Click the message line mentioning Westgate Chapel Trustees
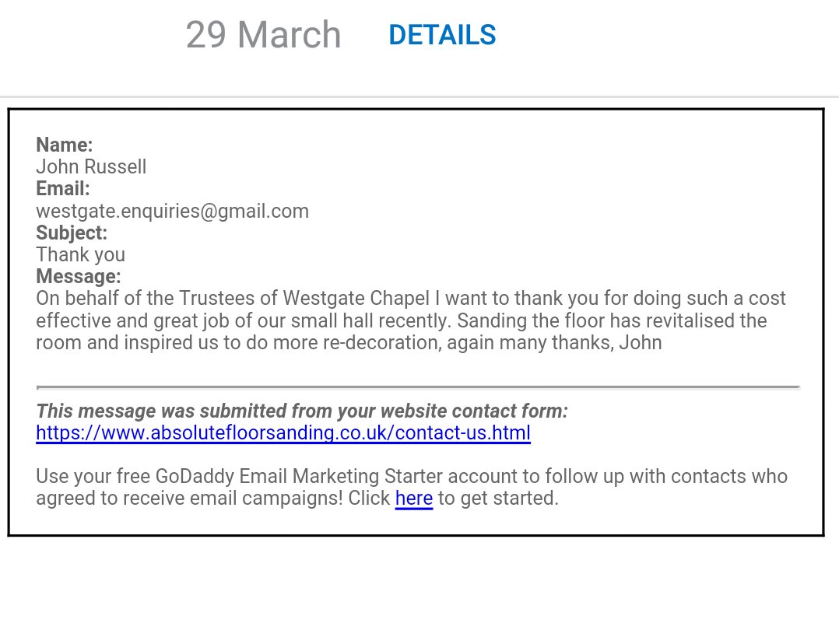839x644 pixels. tap(410, 299)
